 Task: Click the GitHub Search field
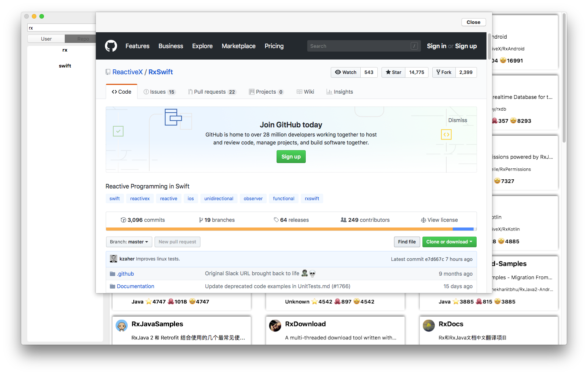point(364,46)
